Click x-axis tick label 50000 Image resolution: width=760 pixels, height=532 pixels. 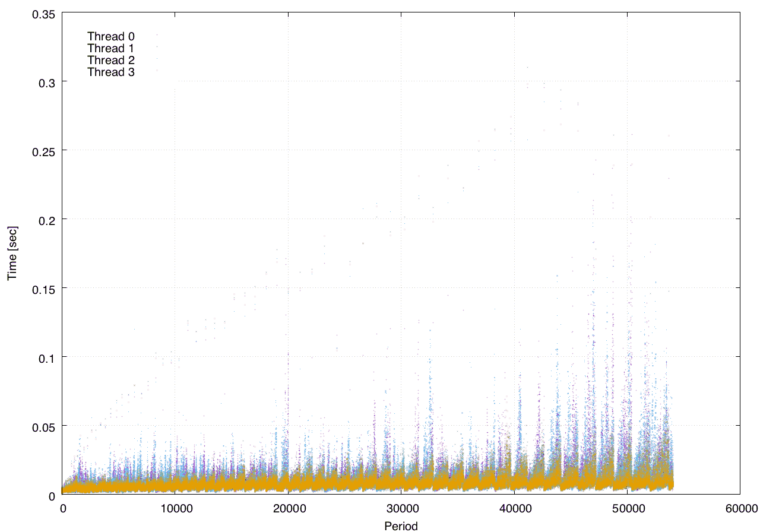pos(627,508)
